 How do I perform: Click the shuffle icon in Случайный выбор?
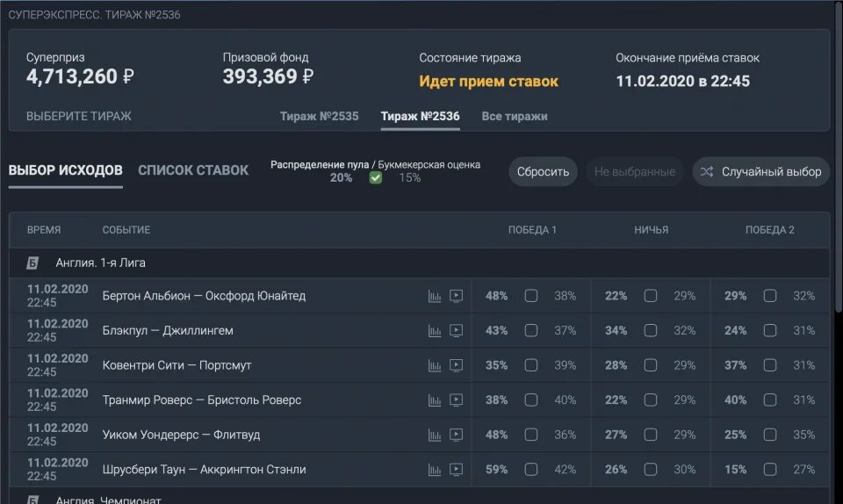(x=706, y=171)
